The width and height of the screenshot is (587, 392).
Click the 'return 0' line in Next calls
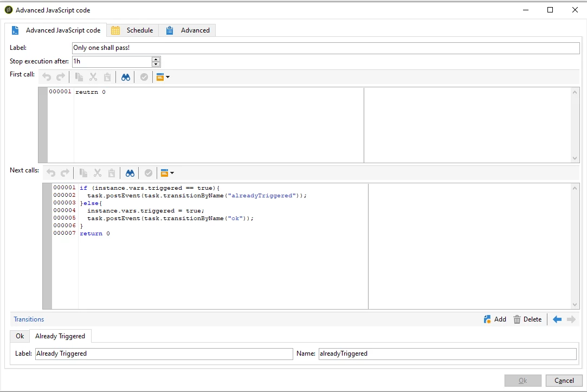click(95, 234)
